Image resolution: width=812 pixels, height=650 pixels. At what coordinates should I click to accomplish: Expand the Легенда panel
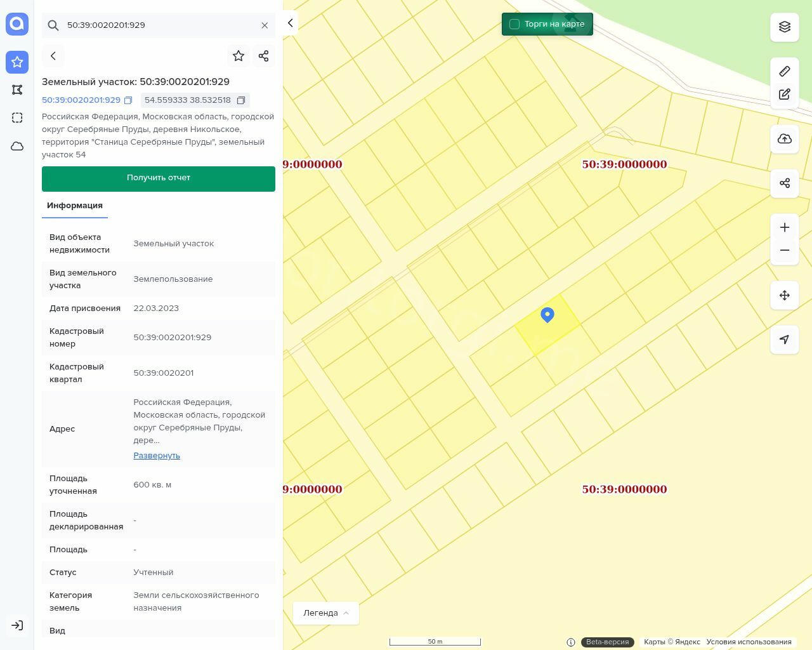click(x=326, y=613)
